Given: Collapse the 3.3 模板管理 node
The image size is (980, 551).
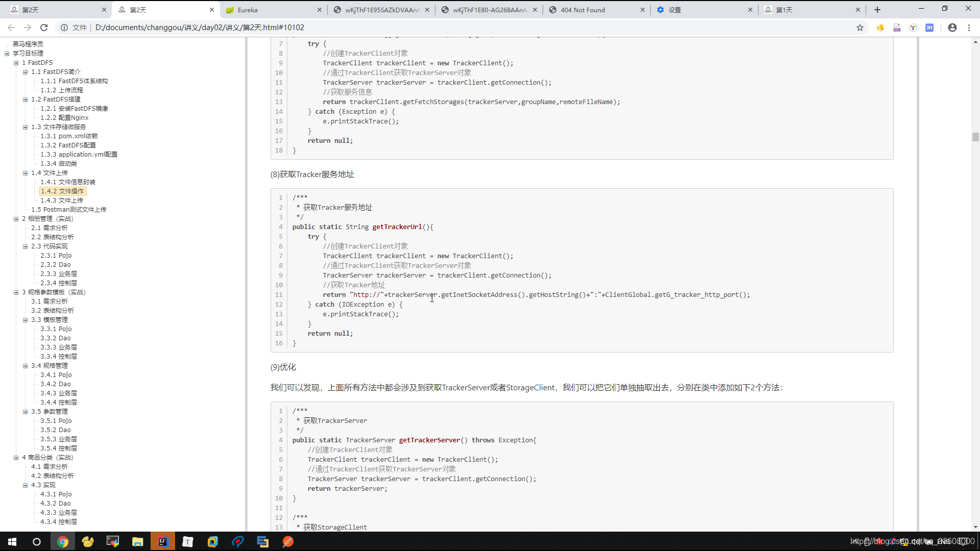Looking at the screenshot, I should (25, 320).
